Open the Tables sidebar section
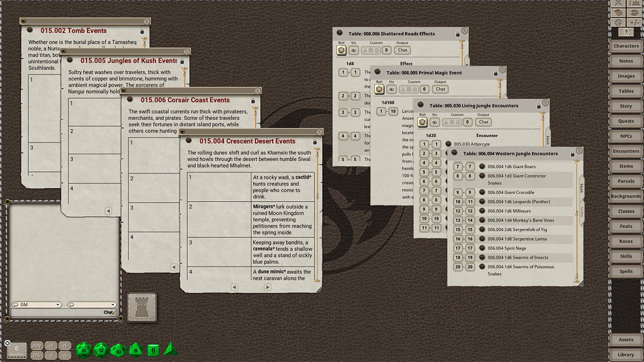644x362 pixels. [625, 90]
